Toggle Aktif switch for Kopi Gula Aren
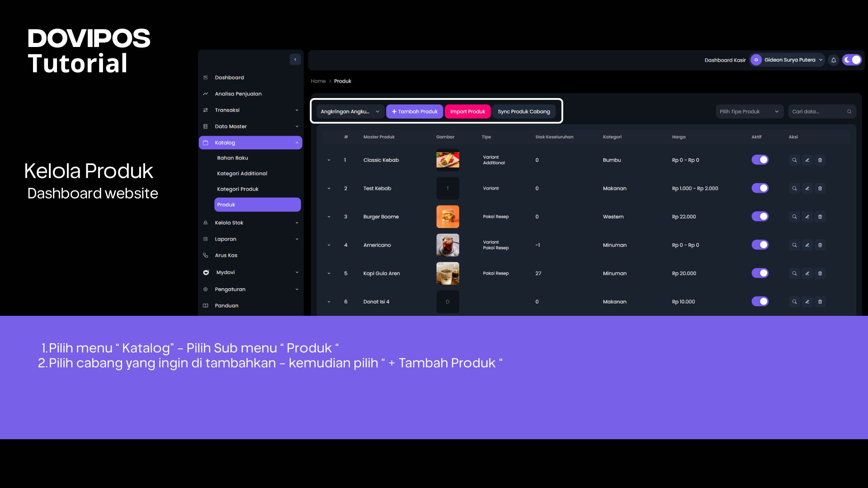Screen dimensions: 868x488 point(760,273)
